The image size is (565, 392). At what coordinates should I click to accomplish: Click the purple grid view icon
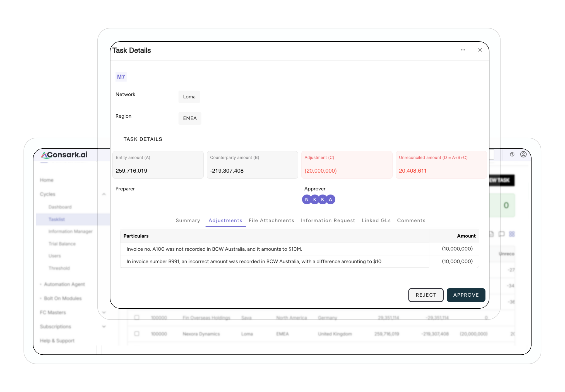(512, 234)
